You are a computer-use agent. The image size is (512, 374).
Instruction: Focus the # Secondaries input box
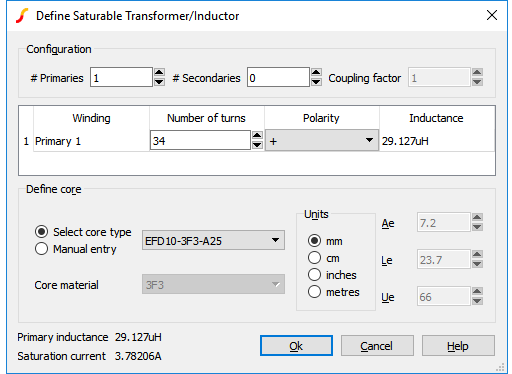pyautogui.click(x=278, y=77)
